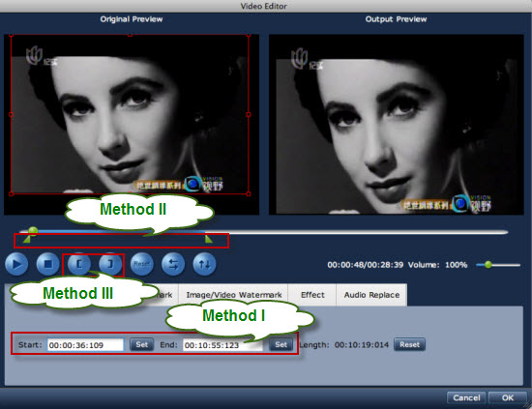This screenshot has height=409, width=532.
Task: Flip video horizontally with arrows icon
Action: (x=173, y=264)
